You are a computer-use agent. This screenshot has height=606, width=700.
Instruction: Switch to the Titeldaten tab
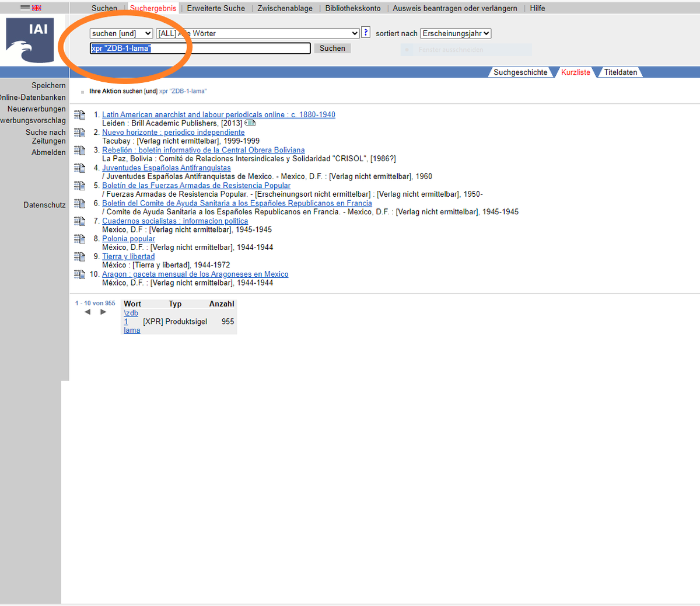[621, 72]
